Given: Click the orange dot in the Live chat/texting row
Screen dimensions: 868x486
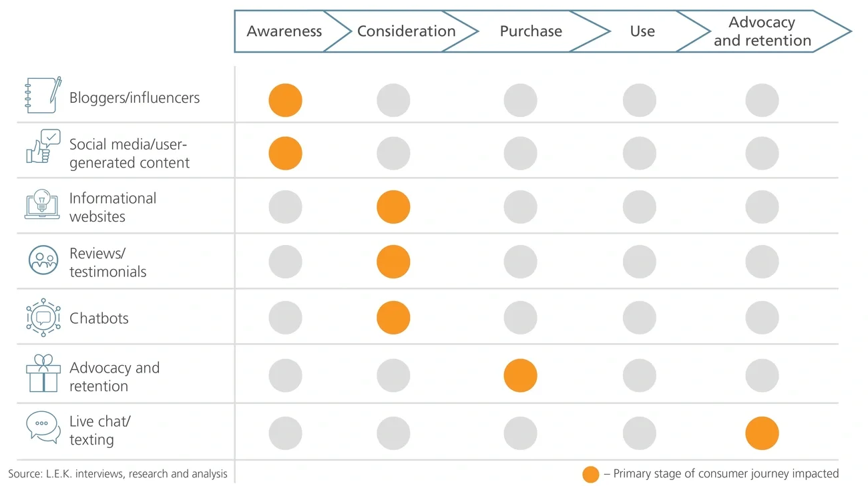Looking at the screenshot, I should 762,433.
